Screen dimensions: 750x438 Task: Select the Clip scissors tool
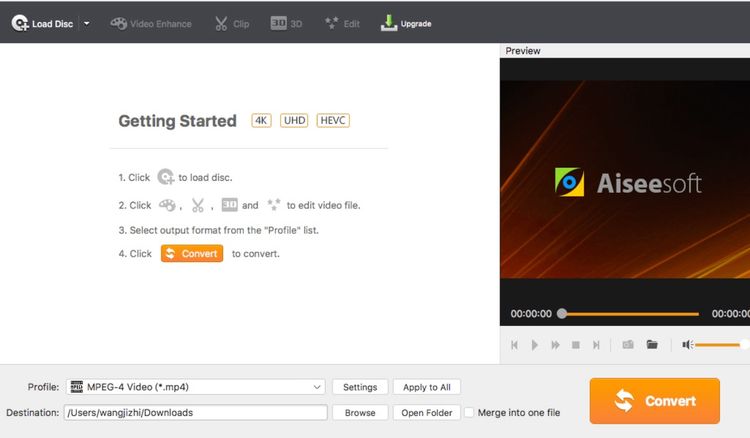[x=231, y=23]
